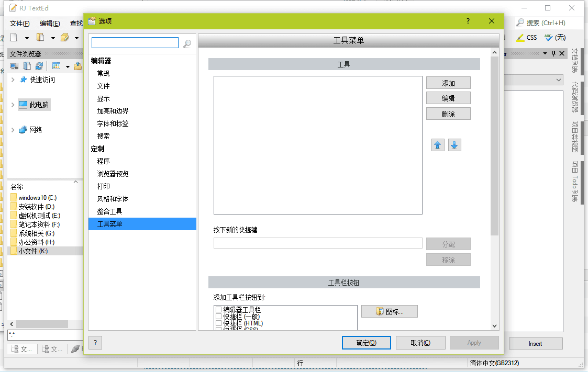Screen dimensions: 588x372
Task: Open the view mode dropdown arrow in file browser
Action: 68,66
